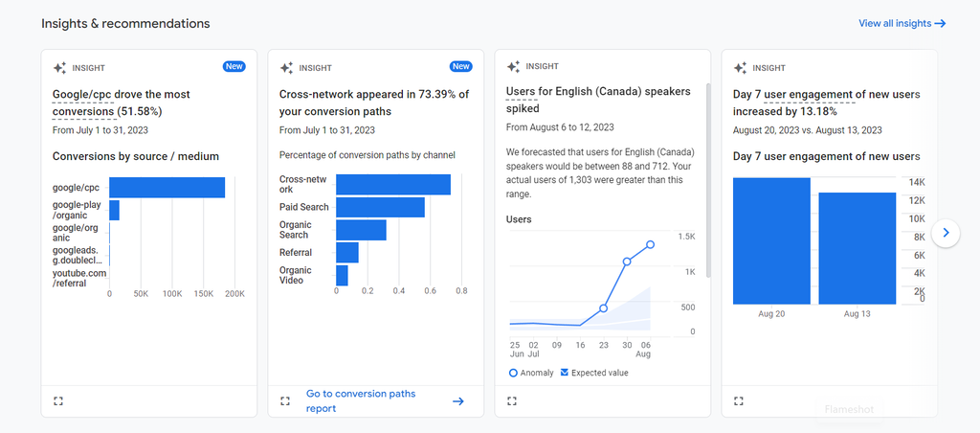Expand the Google/cpc conversions insight card
Image resolution: width=980 pixels, height=433 pixels.
[58, 400]
